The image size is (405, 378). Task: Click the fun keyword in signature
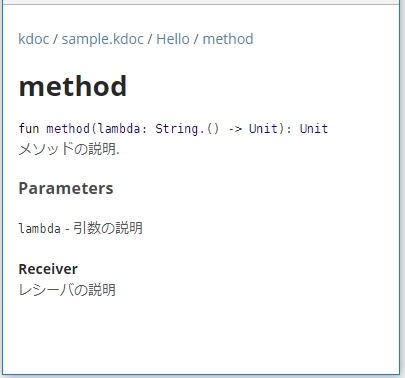tap(29, 128)
